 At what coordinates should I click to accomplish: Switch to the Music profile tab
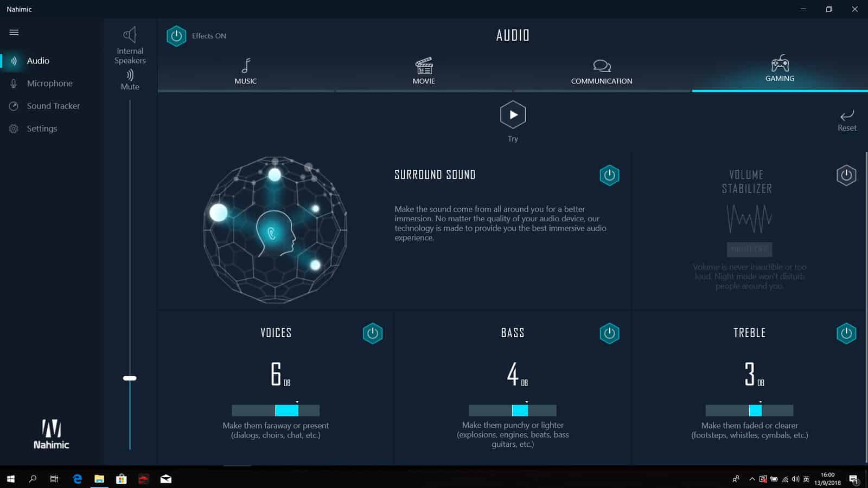[246, 72]
